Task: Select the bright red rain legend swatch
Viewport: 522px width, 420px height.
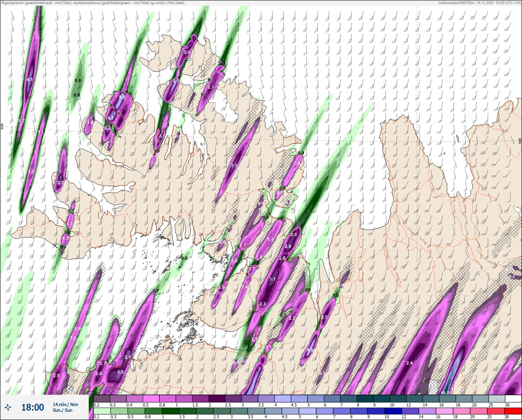Action: coord(513,411)
